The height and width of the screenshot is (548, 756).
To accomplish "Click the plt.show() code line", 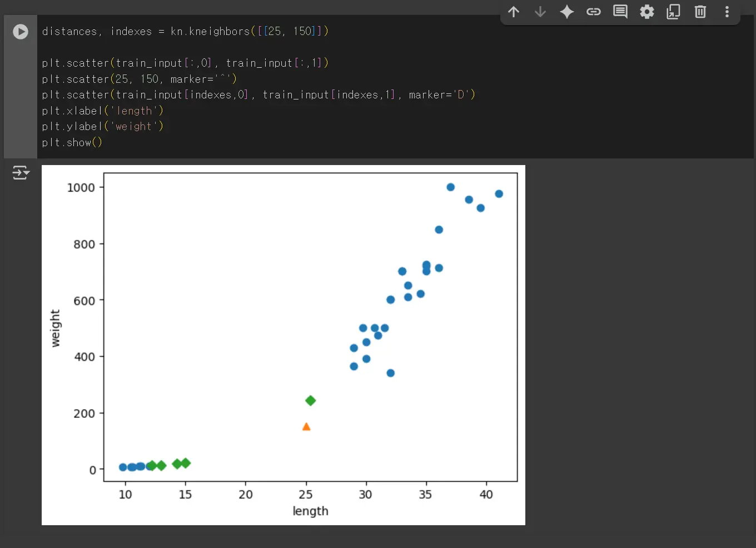I will 72,143.
